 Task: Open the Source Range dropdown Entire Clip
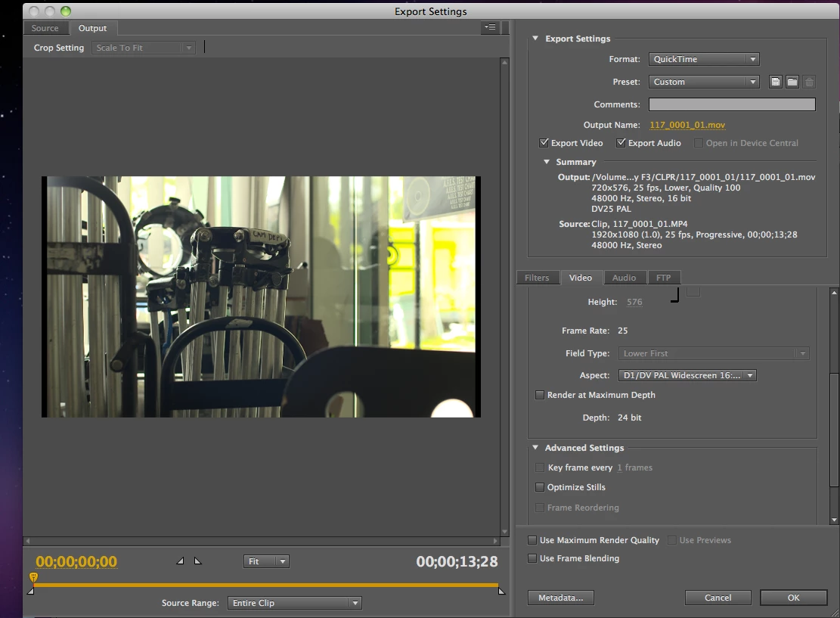(x=295, y=603)
